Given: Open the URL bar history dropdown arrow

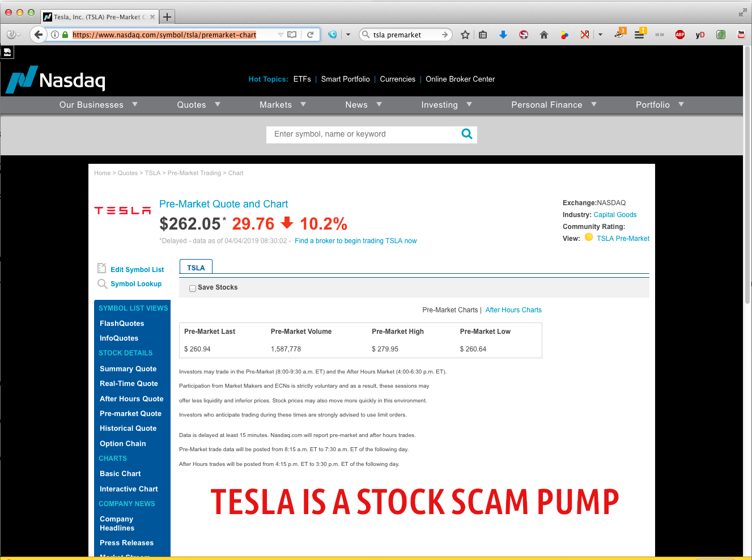Looking at the screenshot, I should [x=281, y=35].
